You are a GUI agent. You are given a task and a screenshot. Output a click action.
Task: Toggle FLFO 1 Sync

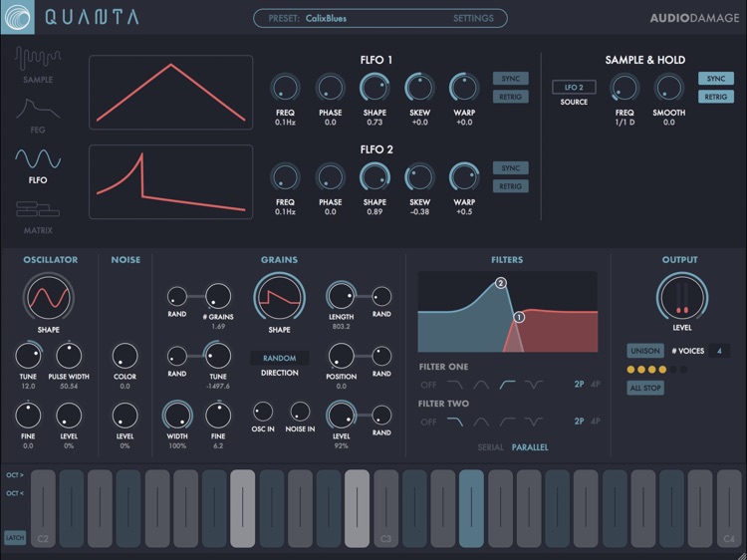511,79
